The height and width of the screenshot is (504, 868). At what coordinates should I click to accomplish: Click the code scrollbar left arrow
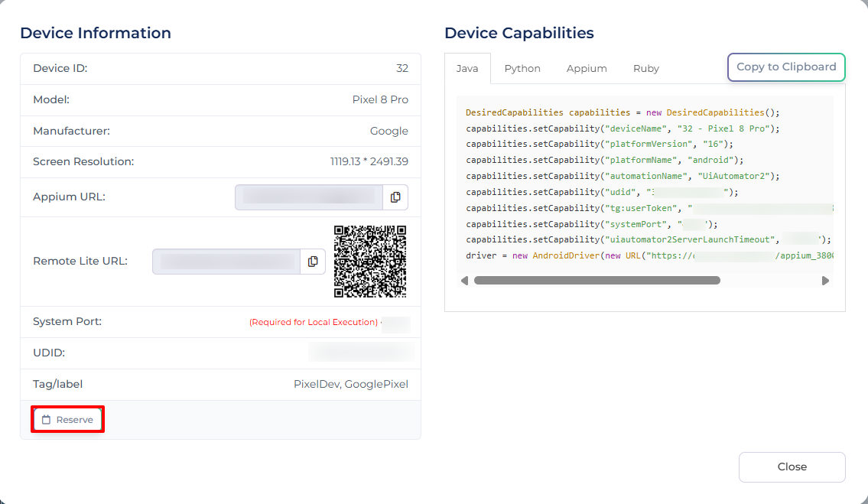click(x=464, y=281)
